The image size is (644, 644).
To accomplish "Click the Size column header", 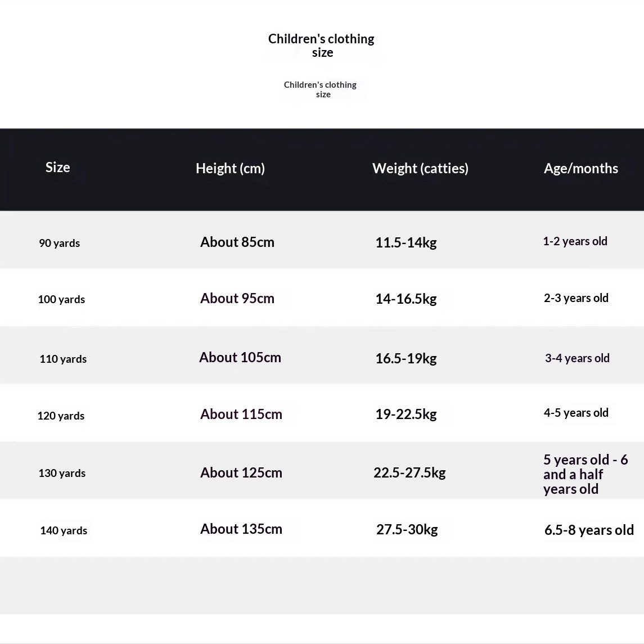I will (58, 167).
